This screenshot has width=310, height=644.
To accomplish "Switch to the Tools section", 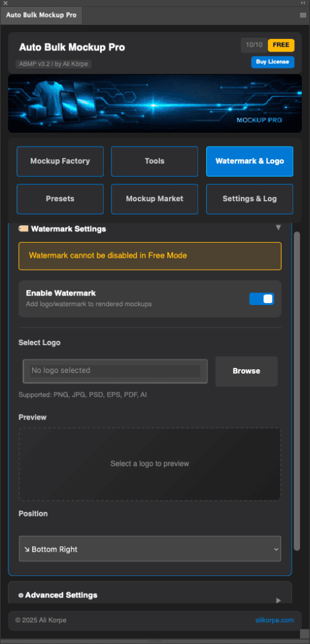I will click(155, 162).
